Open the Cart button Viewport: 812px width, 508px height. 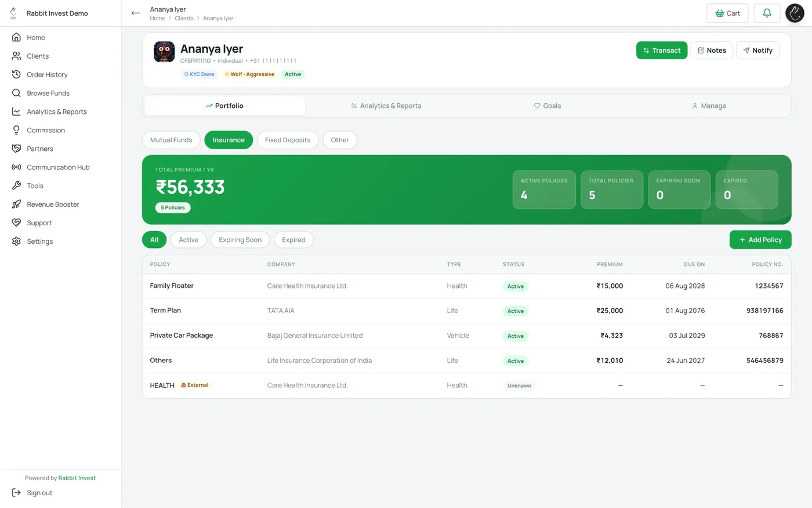pos(727,13)
